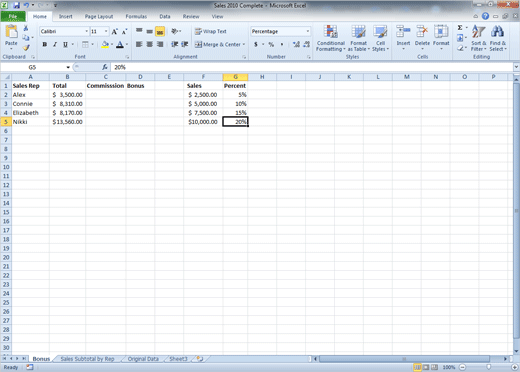
Task: Open the Sales Subtotal by Rep sheet
Action: [87, 359]
